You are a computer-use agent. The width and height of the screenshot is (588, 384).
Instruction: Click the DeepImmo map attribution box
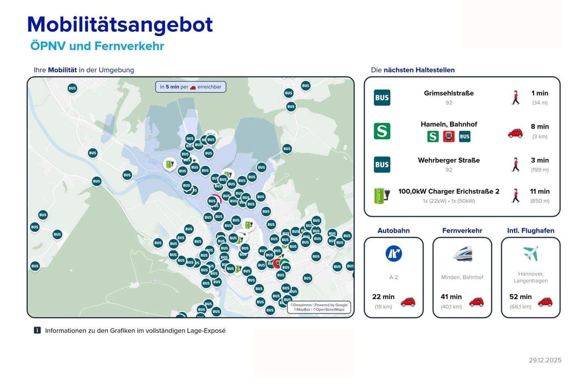point(319,307)
